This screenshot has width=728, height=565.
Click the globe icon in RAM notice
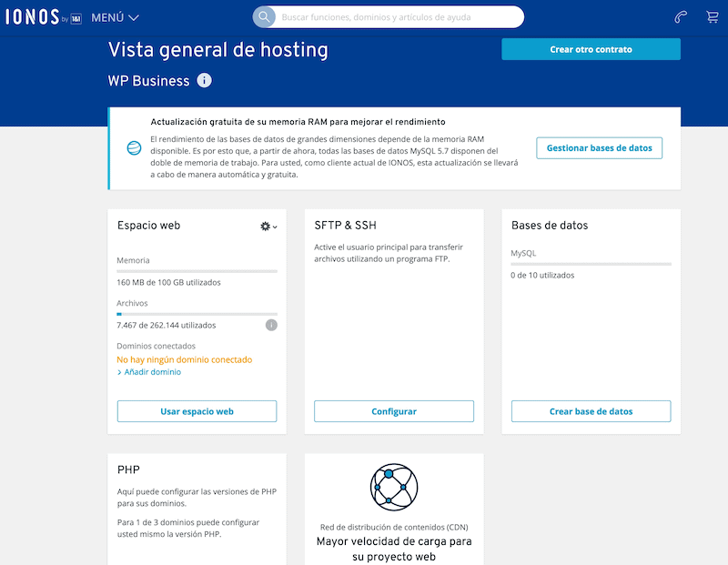[x=134, y=148]
